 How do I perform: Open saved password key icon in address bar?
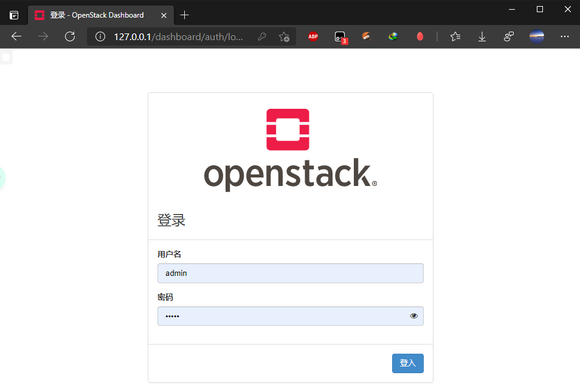coord(262,36)
